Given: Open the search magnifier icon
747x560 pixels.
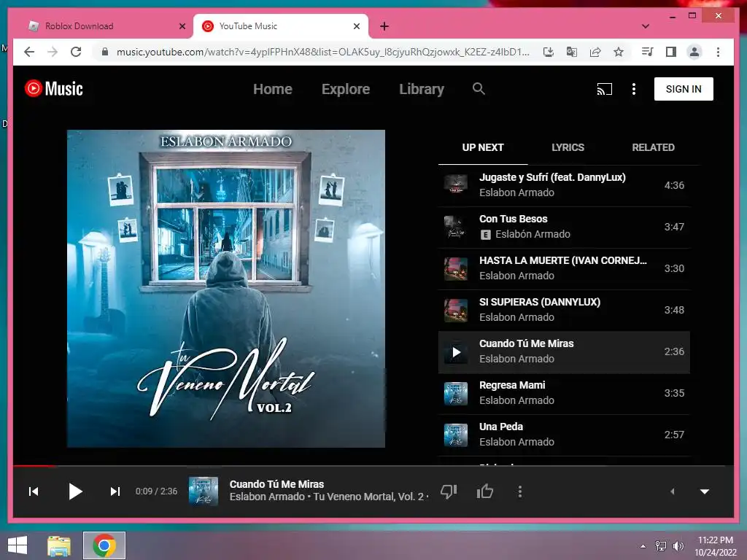Looking at the screenshot, I should [479, 88].
